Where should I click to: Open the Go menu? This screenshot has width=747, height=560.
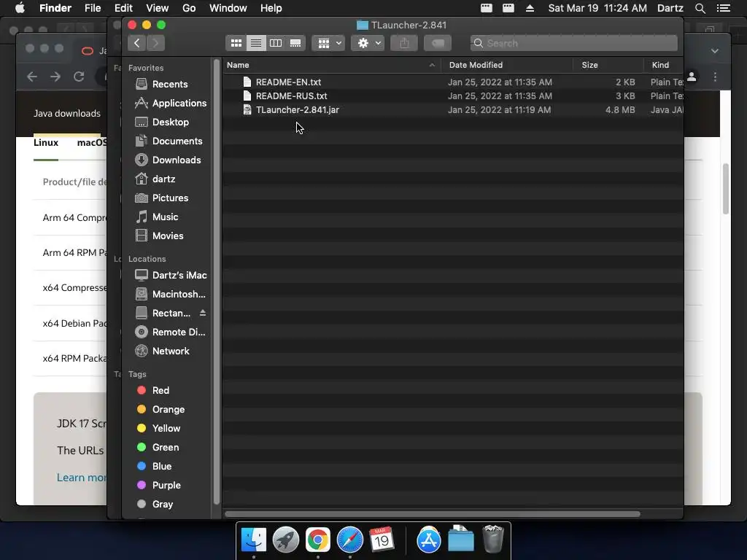click(x=189, y=8)
